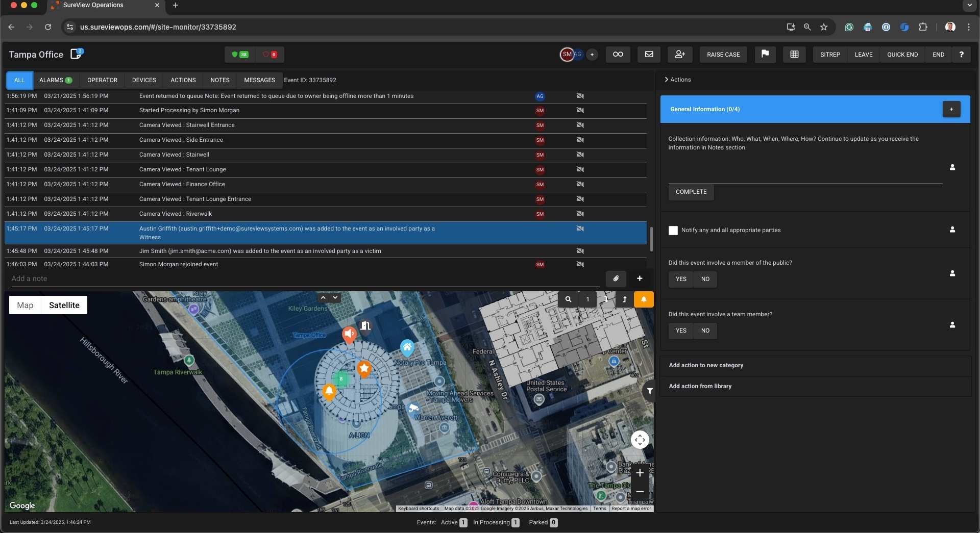Assign user to General Information collection action
This screenshot has height=533, width=980.
click(952, 167)
